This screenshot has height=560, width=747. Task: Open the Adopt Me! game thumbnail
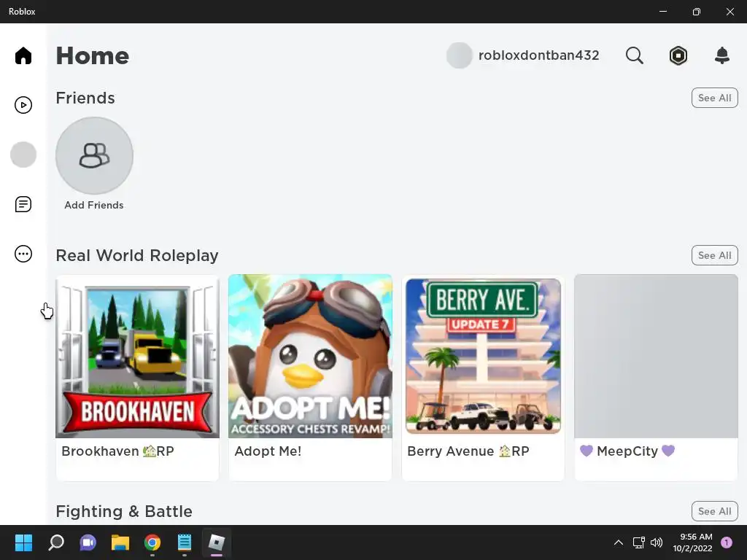(310, 356)
